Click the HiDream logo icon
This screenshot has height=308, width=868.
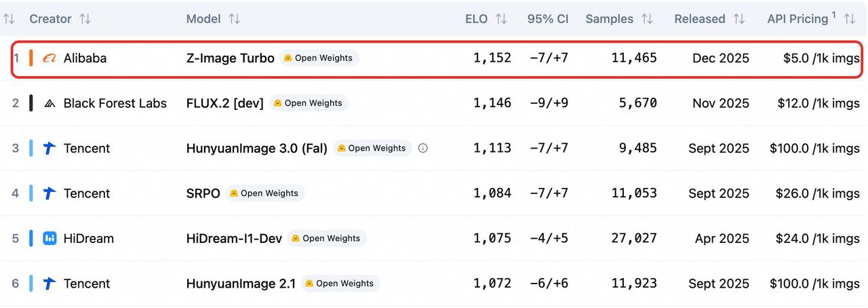tap(50, 238)
